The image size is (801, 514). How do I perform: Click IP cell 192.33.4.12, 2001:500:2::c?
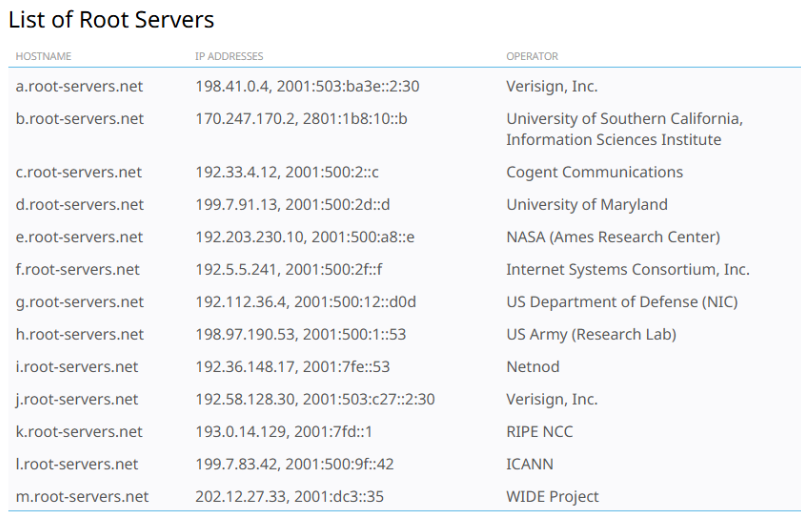287,172
